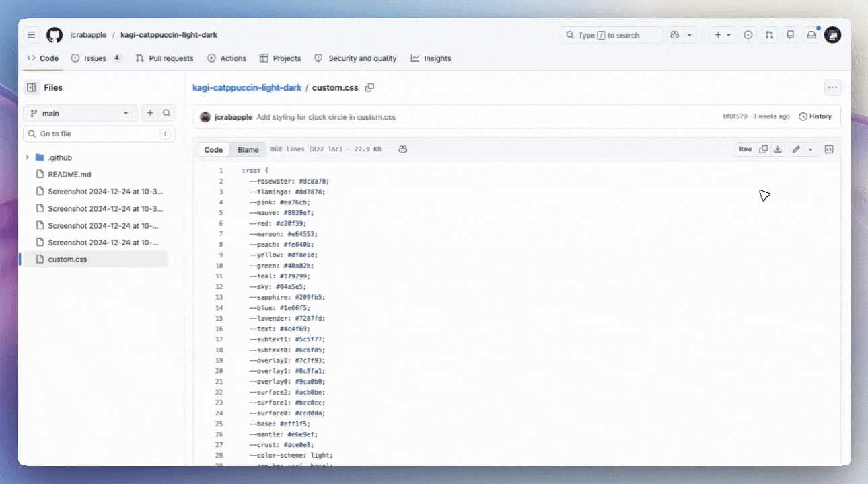Add a new file with plus button
Image resolution: width=868 pixels, height=484 pixels.
pos(150,113)
